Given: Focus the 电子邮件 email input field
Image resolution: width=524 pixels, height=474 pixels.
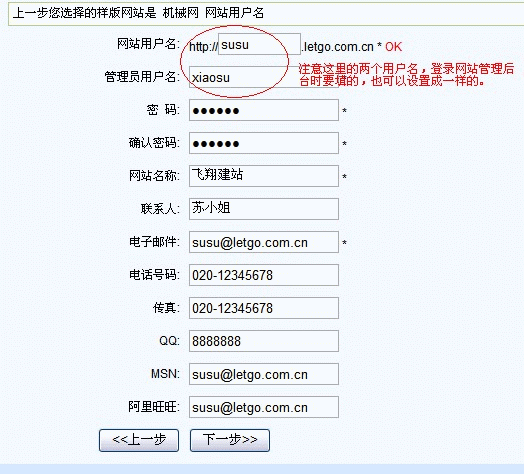Looking at the screenshot, I should [264, 242].
